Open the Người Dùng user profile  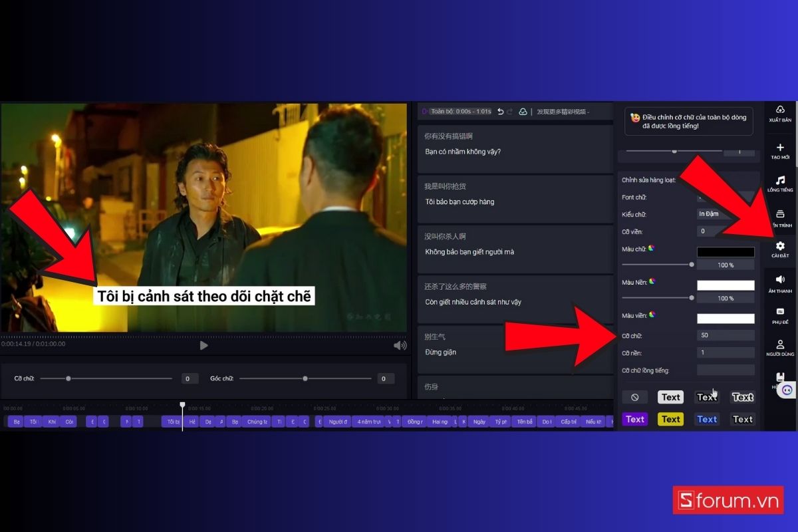tap(780, 345)
